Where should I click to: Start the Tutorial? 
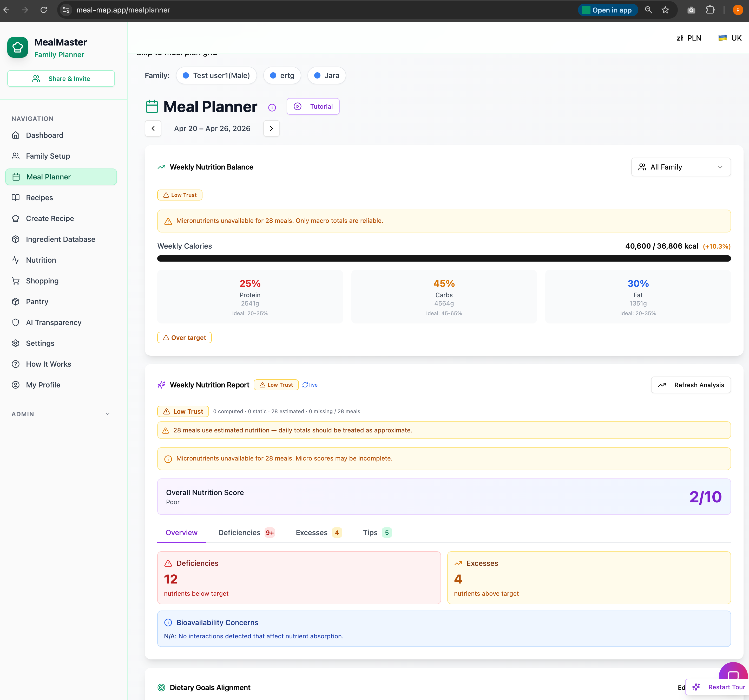click(313, 106)
